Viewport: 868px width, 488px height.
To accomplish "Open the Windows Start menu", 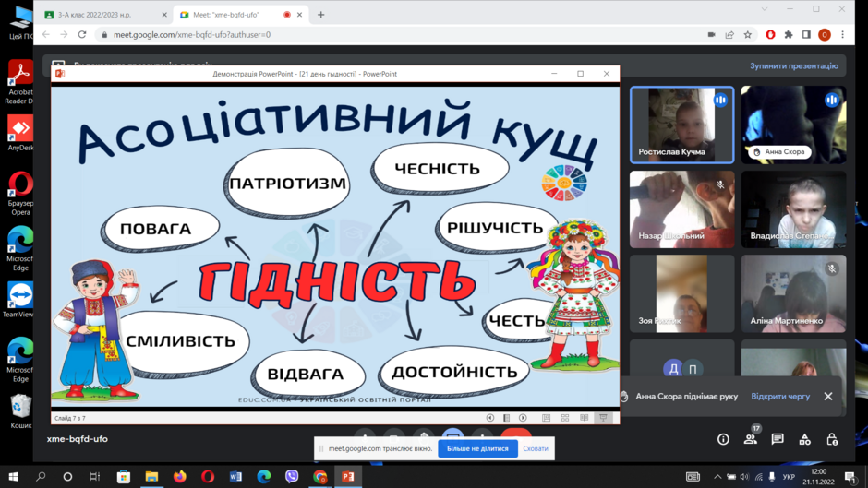I will pos(13,476).
